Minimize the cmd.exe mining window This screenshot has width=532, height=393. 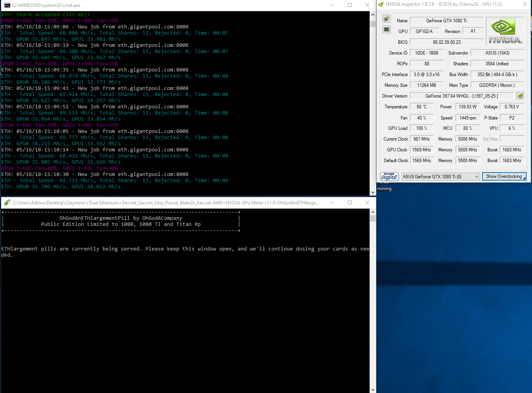(x=332, y=5)
